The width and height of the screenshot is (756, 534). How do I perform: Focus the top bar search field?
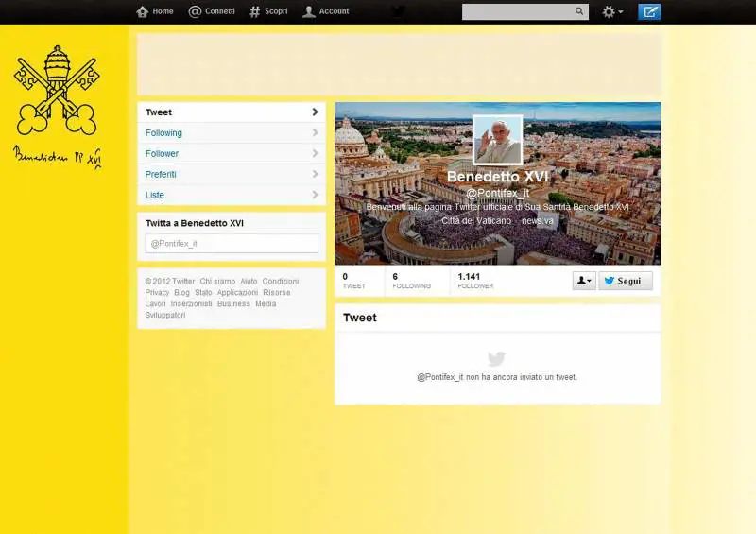pos(525,11)
